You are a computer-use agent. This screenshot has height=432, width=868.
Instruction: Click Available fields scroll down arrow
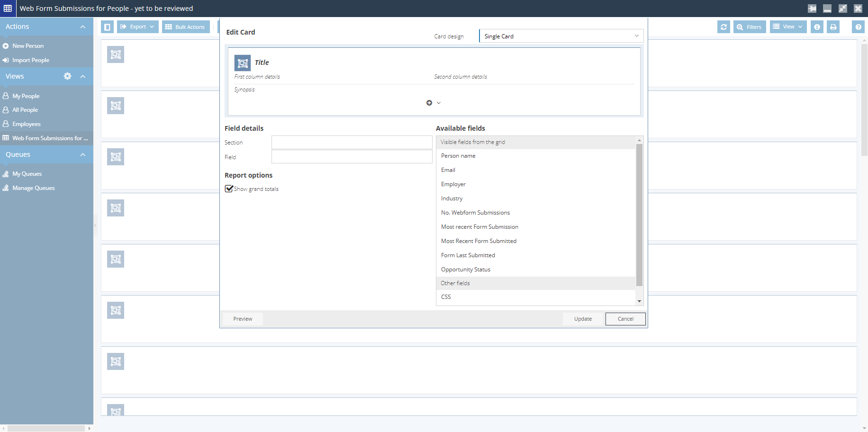click(x=639, y=301)
